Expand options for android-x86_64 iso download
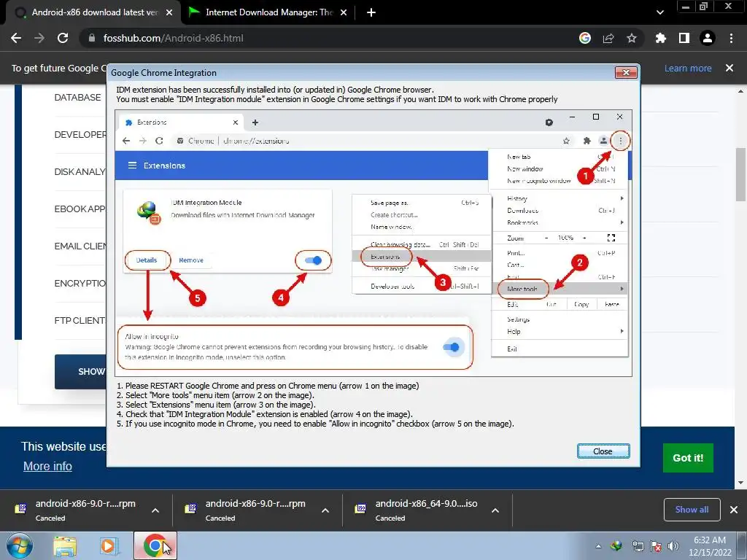This screenshot has width=747, height=560. pyautogui.click(x=495, y=510)
